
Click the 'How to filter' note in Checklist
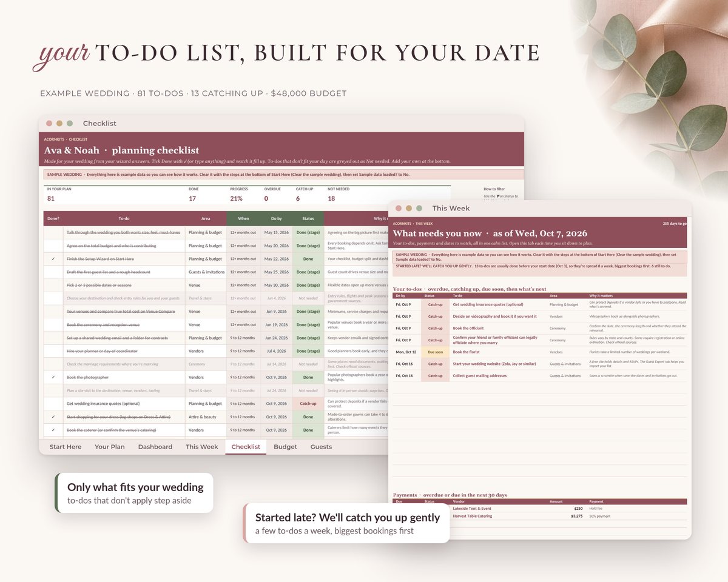pos(494,189)
